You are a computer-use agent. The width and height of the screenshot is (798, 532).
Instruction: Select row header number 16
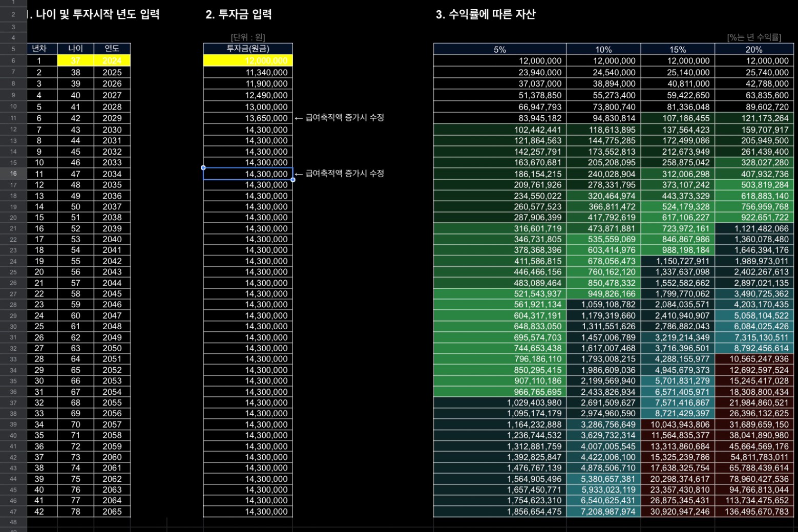(13, 174)
